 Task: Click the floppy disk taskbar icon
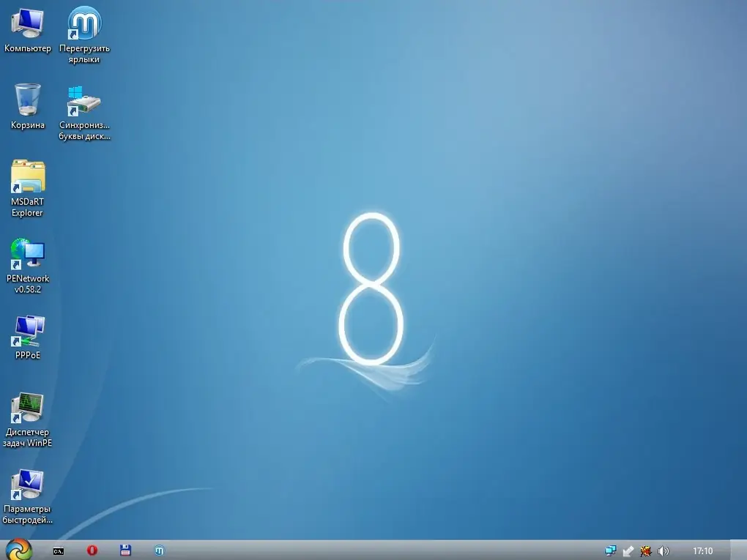point(125,550)
